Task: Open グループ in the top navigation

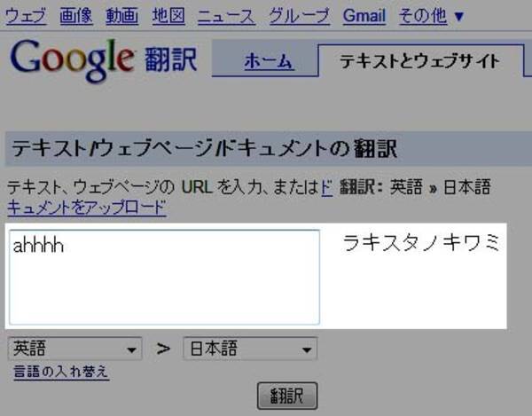Action: pyautogui.click(x=300, y=16)
